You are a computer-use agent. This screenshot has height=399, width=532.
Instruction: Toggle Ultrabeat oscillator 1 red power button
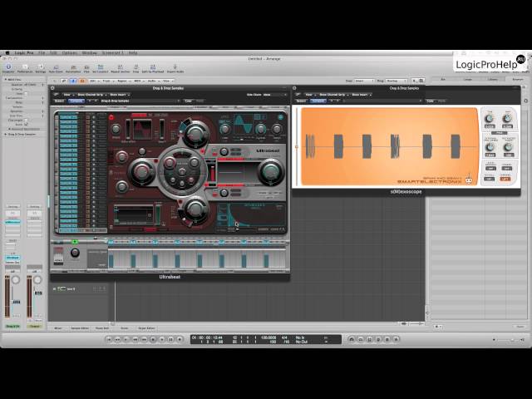[111, 117]
